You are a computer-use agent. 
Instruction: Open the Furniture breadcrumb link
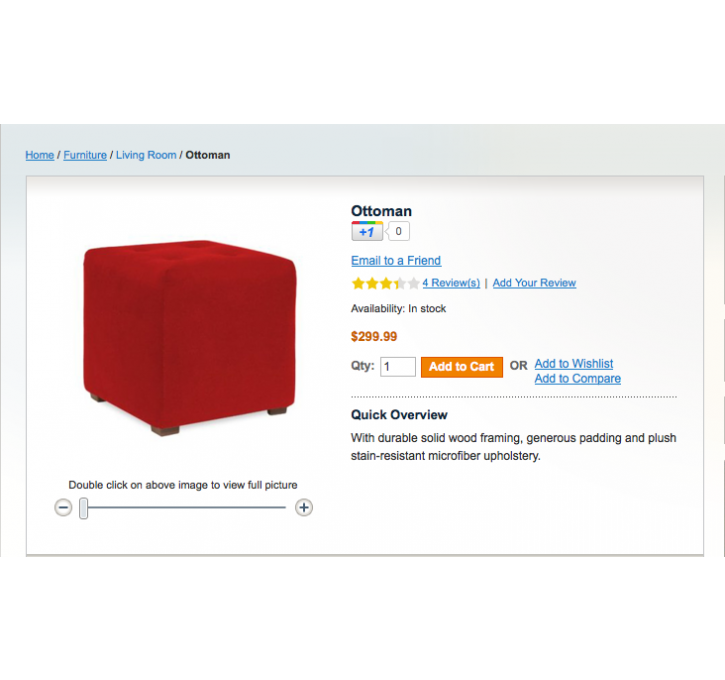(85, 155)
